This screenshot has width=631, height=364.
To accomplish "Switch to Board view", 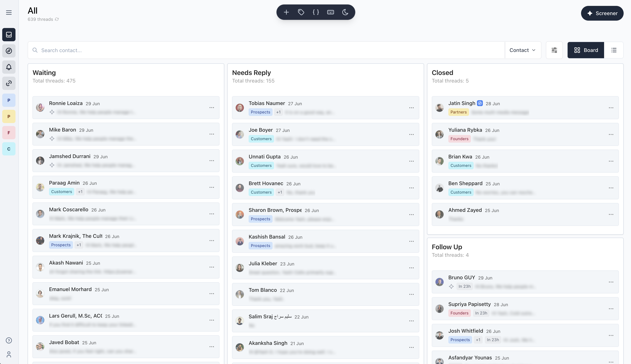I will pyautogui.click(x=586, y=50).
